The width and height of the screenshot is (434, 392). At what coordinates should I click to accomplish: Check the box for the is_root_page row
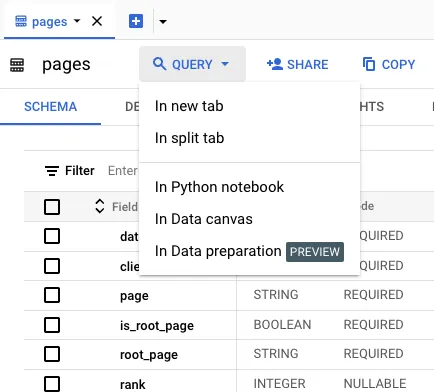pyautogui.click(x=52, y=325)
